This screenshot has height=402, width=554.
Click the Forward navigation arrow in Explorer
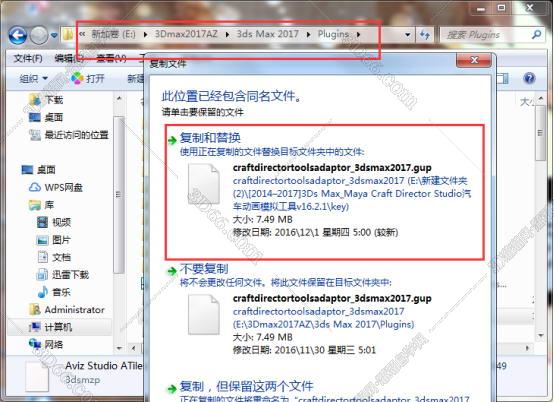pos(39,35)
